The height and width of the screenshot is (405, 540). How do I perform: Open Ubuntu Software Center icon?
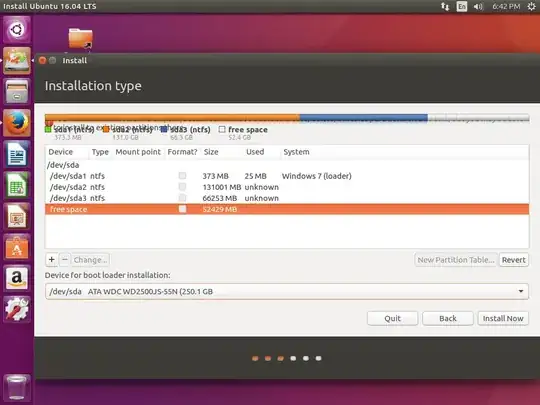tap(17, 247)
